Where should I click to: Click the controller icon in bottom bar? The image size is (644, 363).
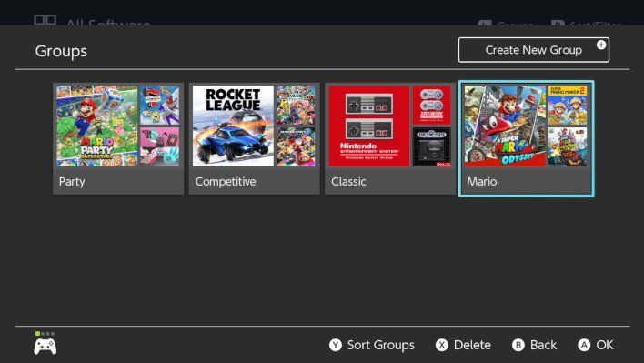click(x=45, y=347)
